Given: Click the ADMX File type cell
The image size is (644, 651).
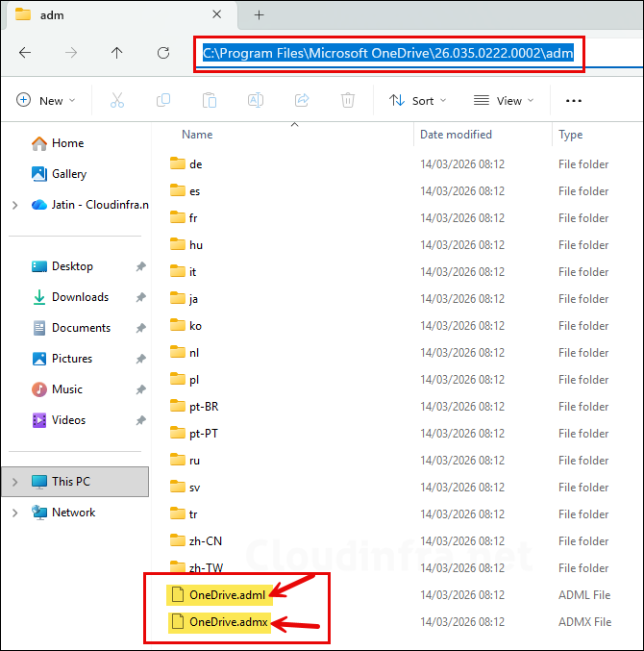Looking at the screenshot, I should [x=584, y=622].
